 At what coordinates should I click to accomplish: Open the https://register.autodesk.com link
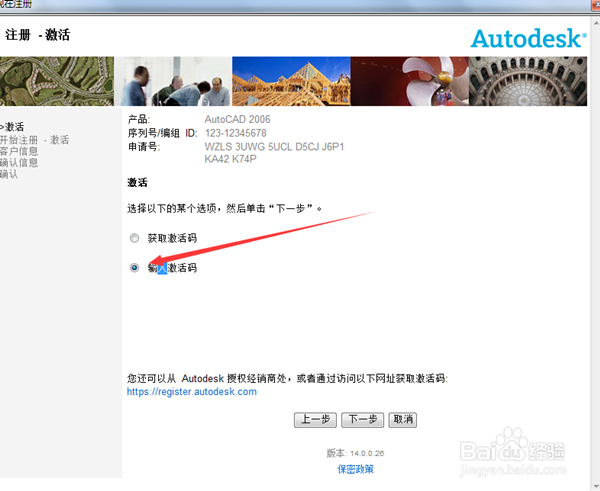pyautogui.click(x=192, y=391)
